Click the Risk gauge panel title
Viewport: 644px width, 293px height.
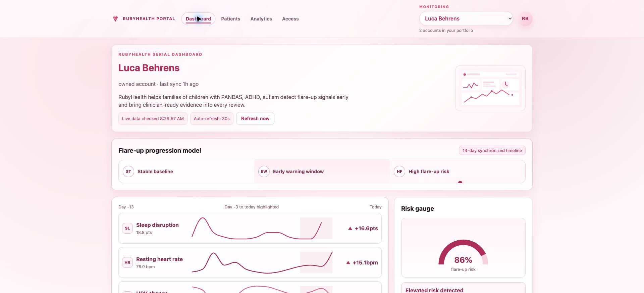418,208
